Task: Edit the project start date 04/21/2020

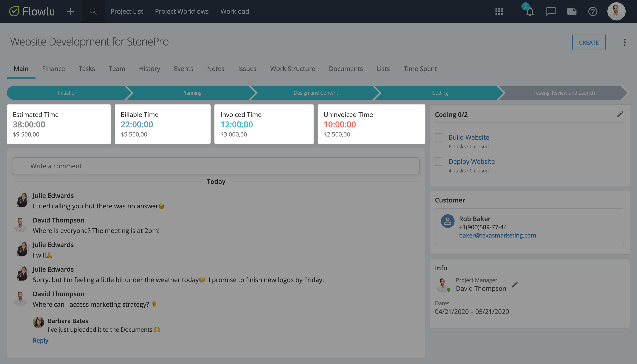Action: (452, 311)
